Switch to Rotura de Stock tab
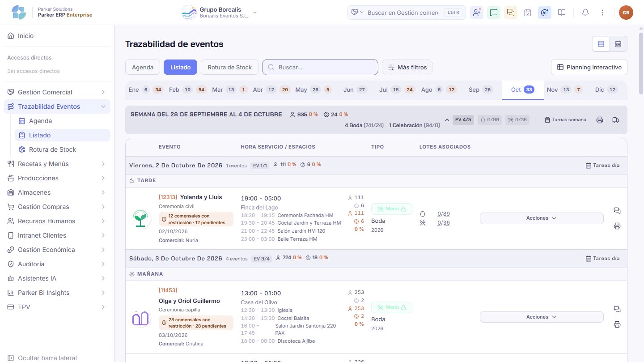This screenshot has width=644, height=362. coord(229,67)
